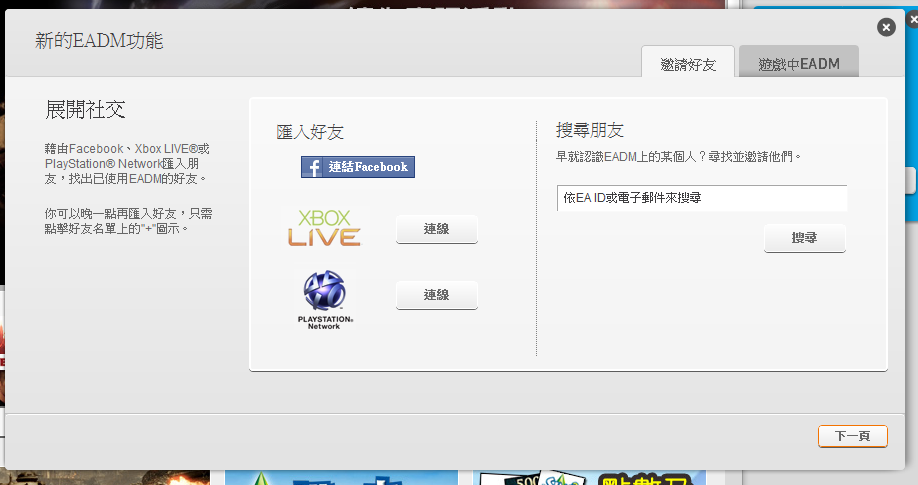Click the 展開社交 heading
This screenshot has width=918, height=485.
click(x=85, y=110)
